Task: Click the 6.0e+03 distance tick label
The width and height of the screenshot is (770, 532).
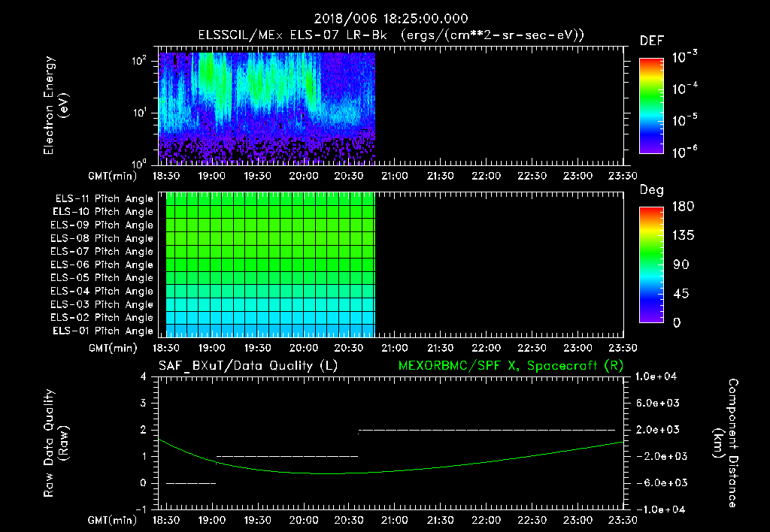Action: 657,403
